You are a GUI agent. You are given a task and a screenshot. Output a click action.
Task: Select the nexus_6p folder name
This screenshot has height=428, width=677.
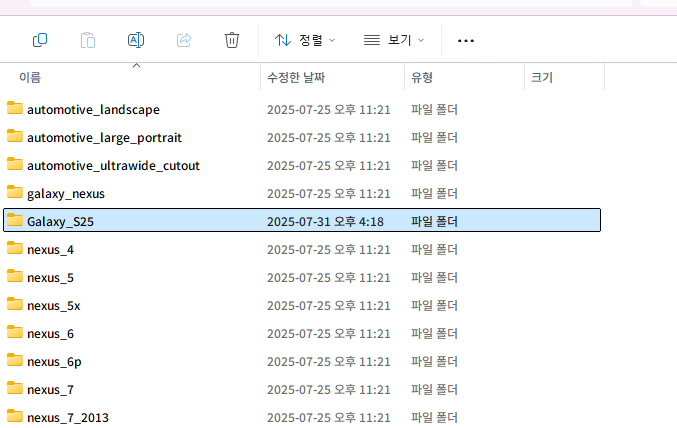(x=54, y=362)
